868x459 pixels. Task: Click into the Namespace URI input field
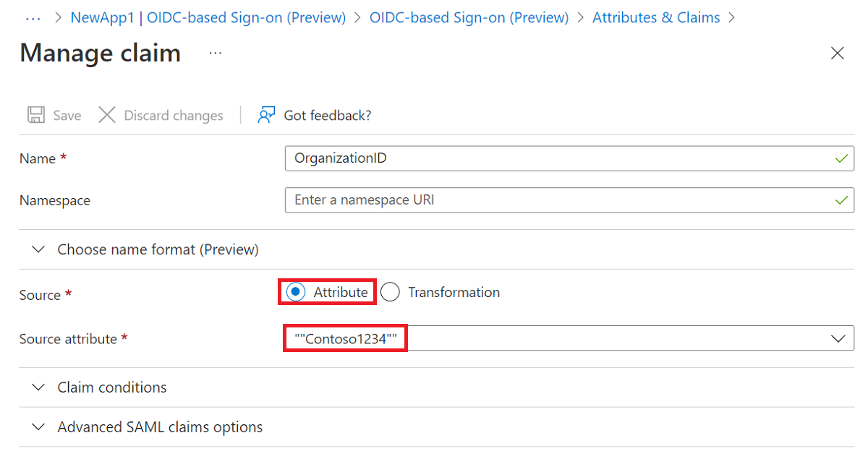coord(569,200)
